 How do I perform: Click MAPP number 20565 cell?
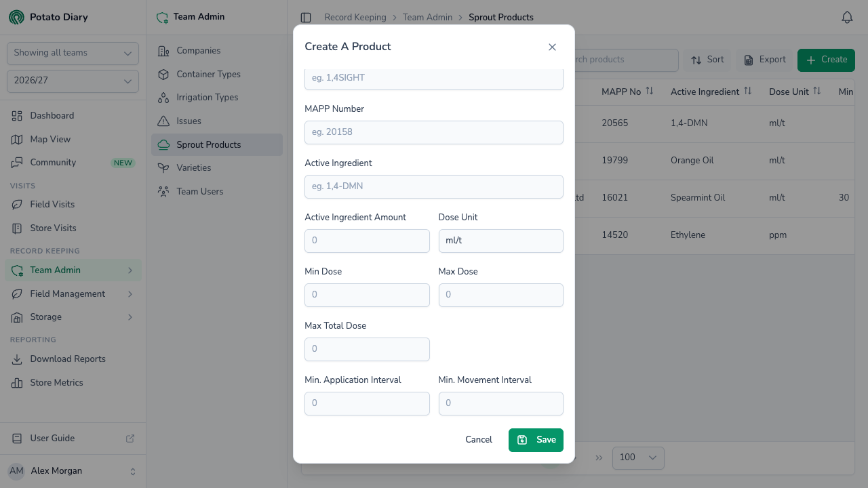[615, 123]
